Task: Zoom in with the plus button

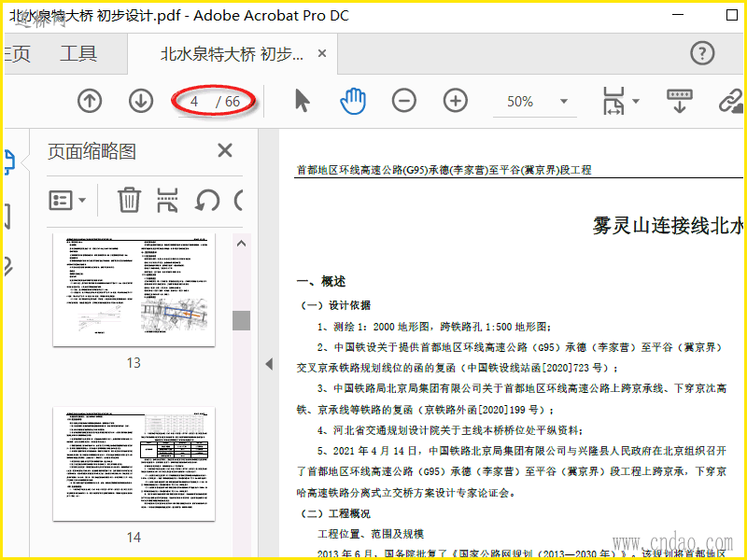Action: (456, 101)
